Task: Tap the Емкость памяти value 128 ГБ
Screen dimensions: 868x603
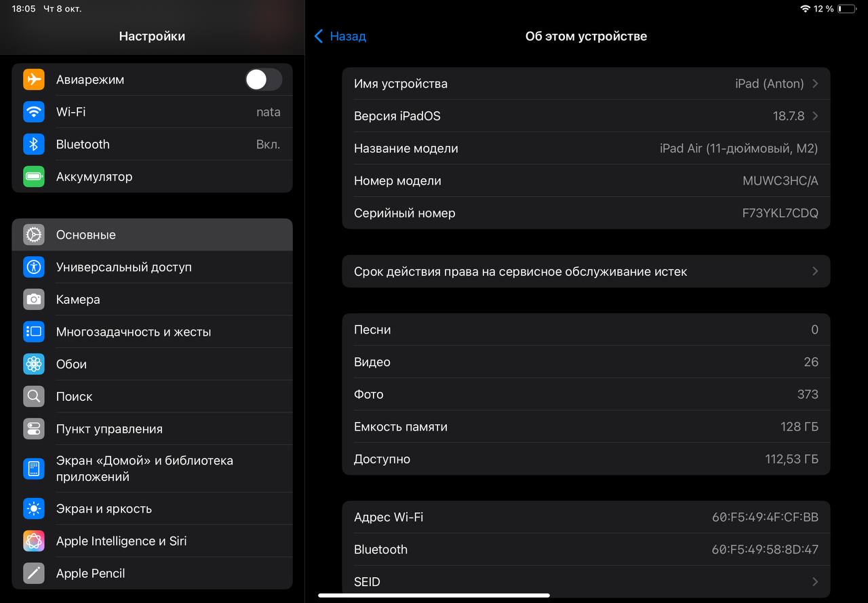Action: click(x=800, y=427)
